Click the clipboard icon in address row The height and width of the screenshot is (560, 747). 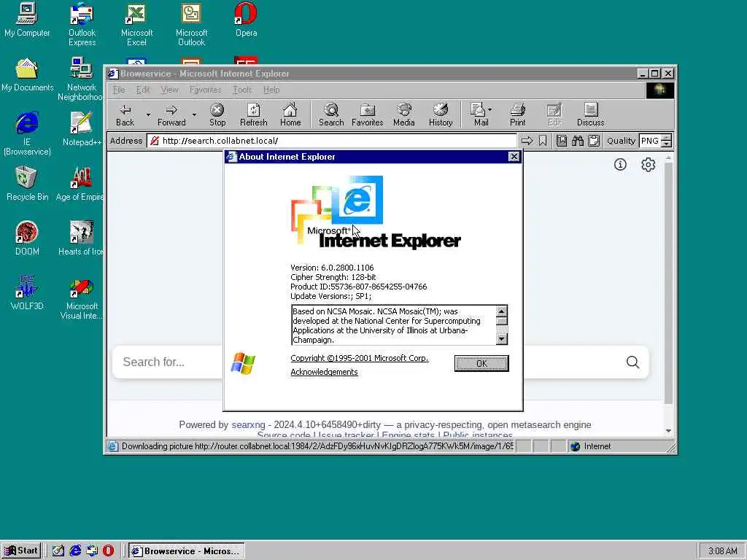[594, 141]
